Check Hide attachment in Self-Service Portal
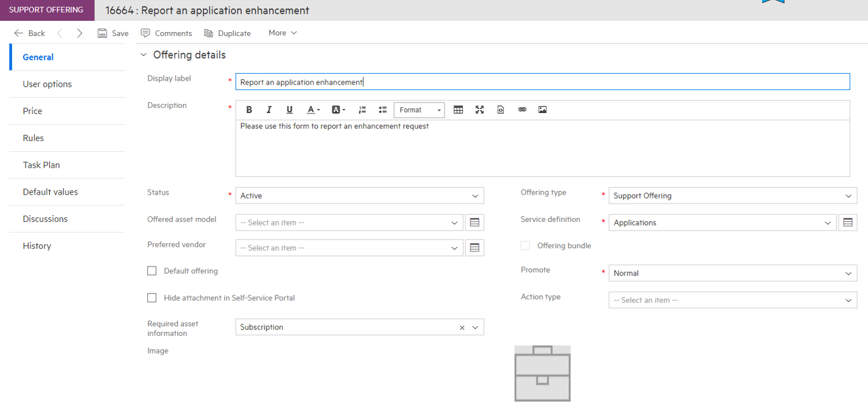The image size is (868, 407). coord(151,297)
